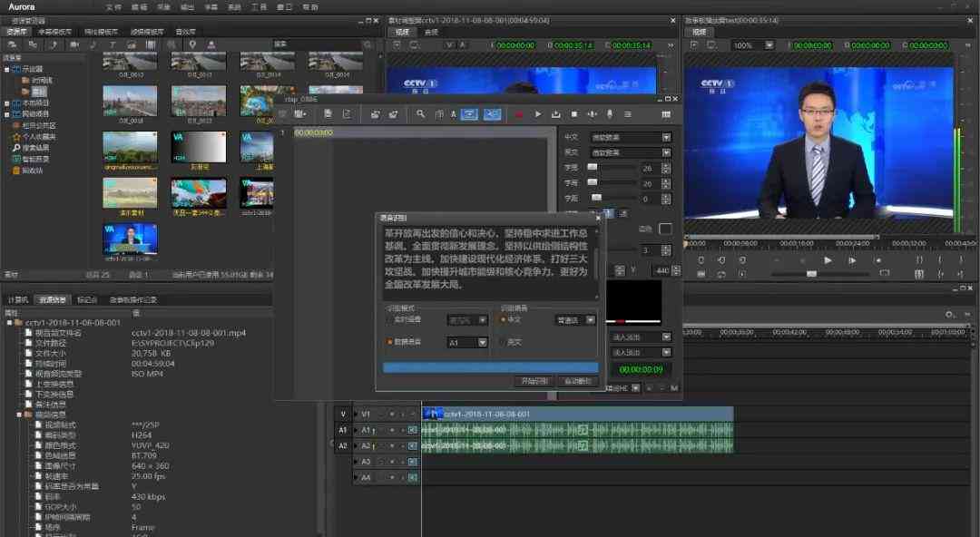Collapse the top node of the resource tree
980x537 pixels.
[7, 69]
